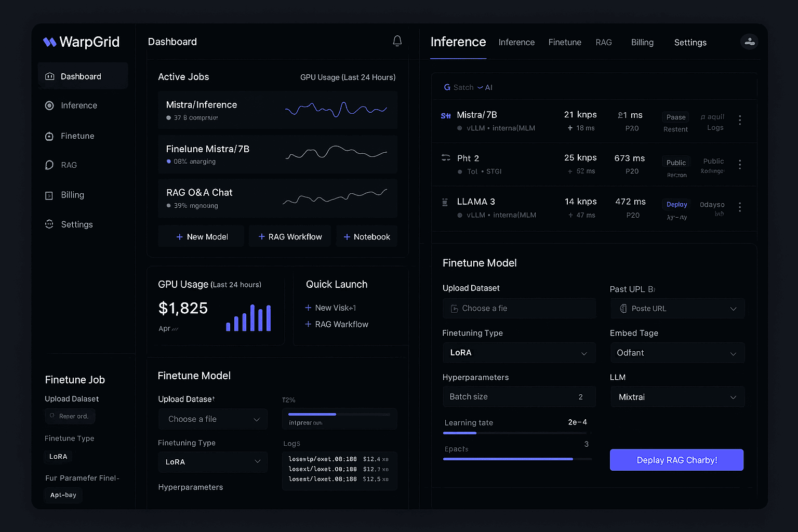Select the Billing tab in the top navigation
This screenshot has width=798, height=532.
pyautogui.click(x=642, y=42)
